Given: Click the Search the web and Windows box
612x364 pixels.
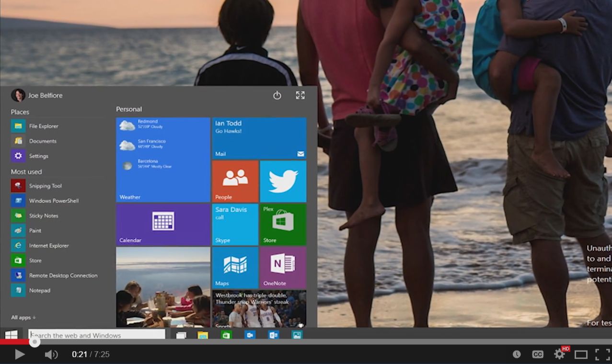Looking at the screenshot, I should coord(96,335).
